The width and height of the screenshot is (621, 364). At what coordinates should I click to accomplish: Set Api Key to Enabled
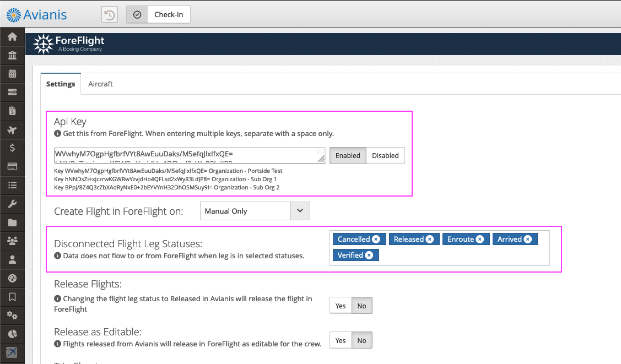coord(348,155)
